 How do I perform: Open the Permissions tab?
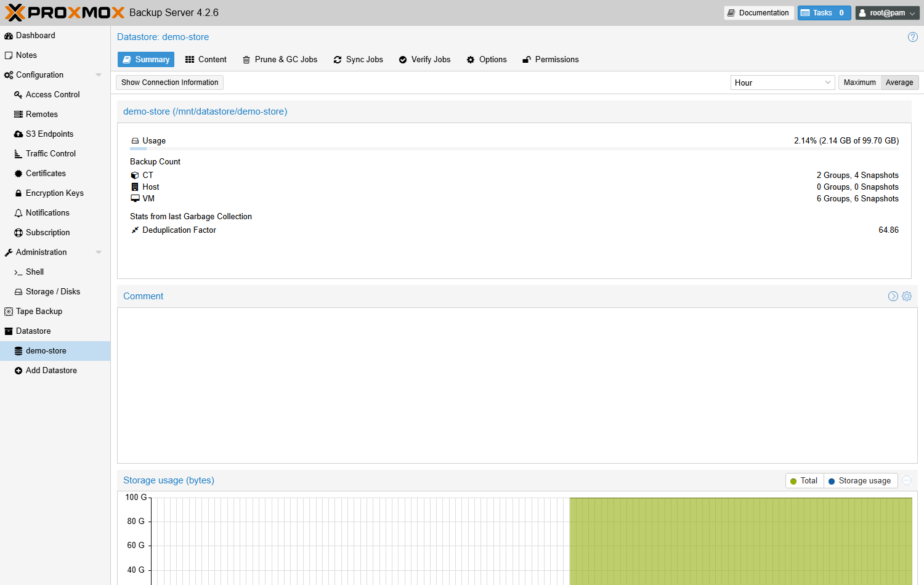pyautogui.click(x=550, y=60)
